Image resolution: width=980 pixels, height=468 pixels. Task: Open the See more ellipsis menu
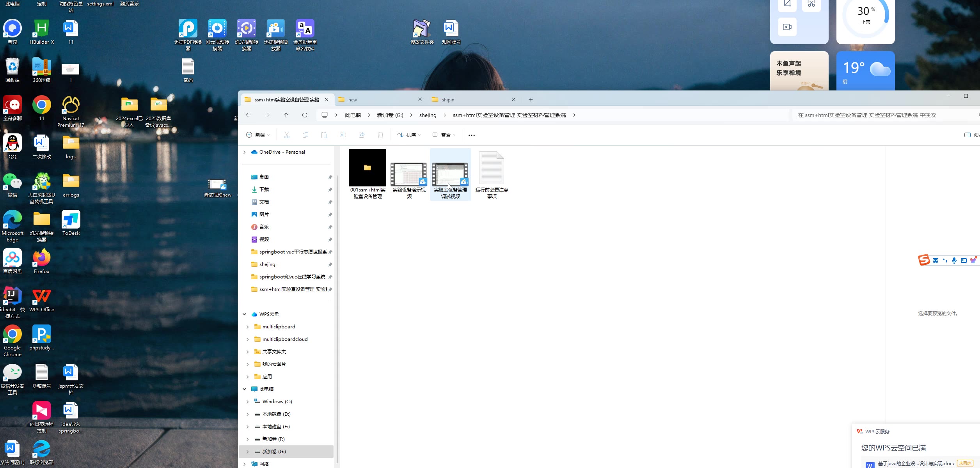[471, 135]
